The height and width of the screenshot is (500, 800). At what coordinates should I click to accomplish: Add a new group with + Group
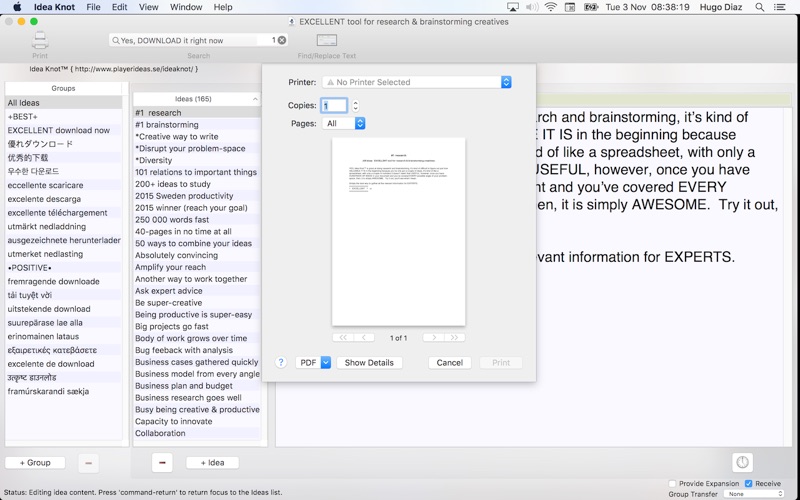click(x=35, y=463)
